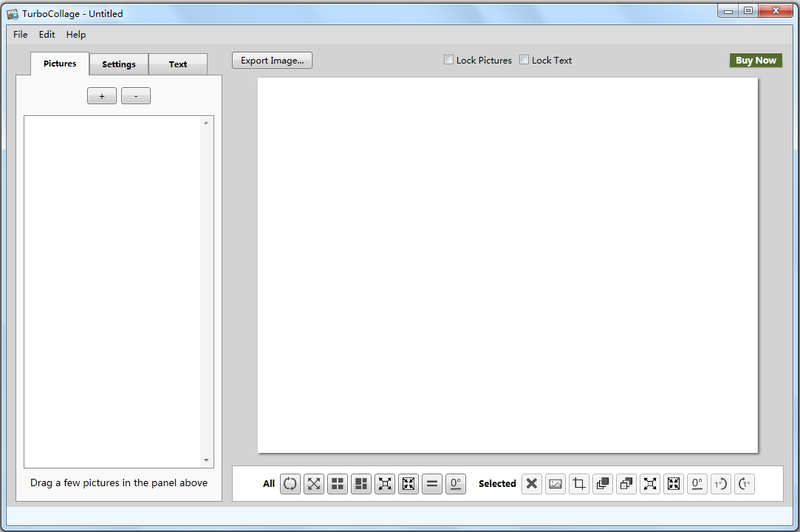
Task: Click the bring to front icon
Action: (x=603, y=484)
